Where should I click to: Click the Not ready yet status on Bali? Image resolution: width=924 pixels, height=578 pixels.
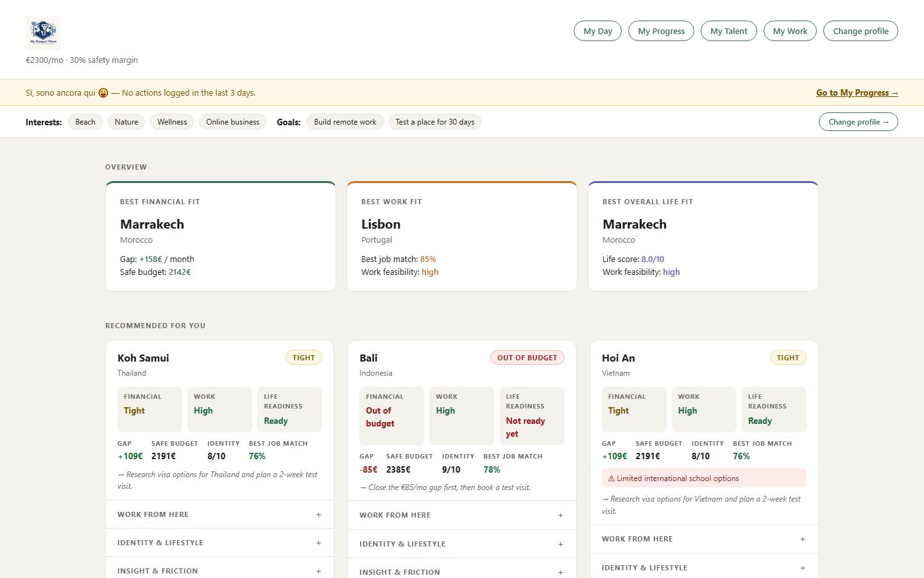(x=526, y=427)
